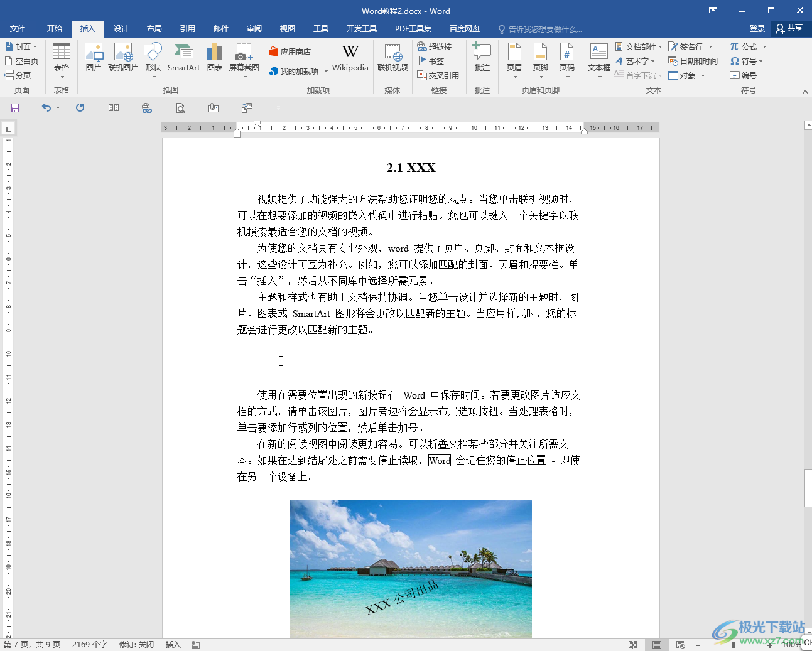The height and width of the screenshot is (651, 812).
Task: Open print preview magnifier icon
Action: (x=180, y=108)
